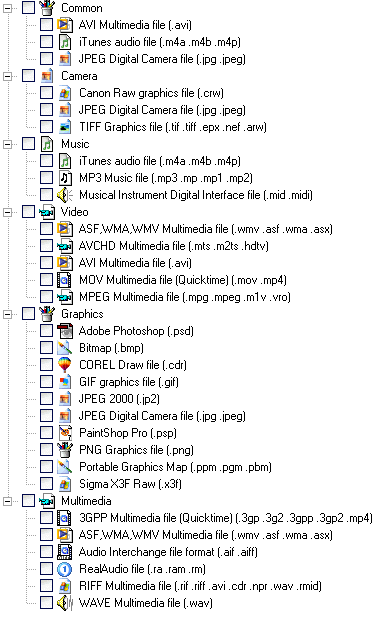388x622 pixels.
Task: Click the MIDI speaker icon
Action: (x=65, y=195)
